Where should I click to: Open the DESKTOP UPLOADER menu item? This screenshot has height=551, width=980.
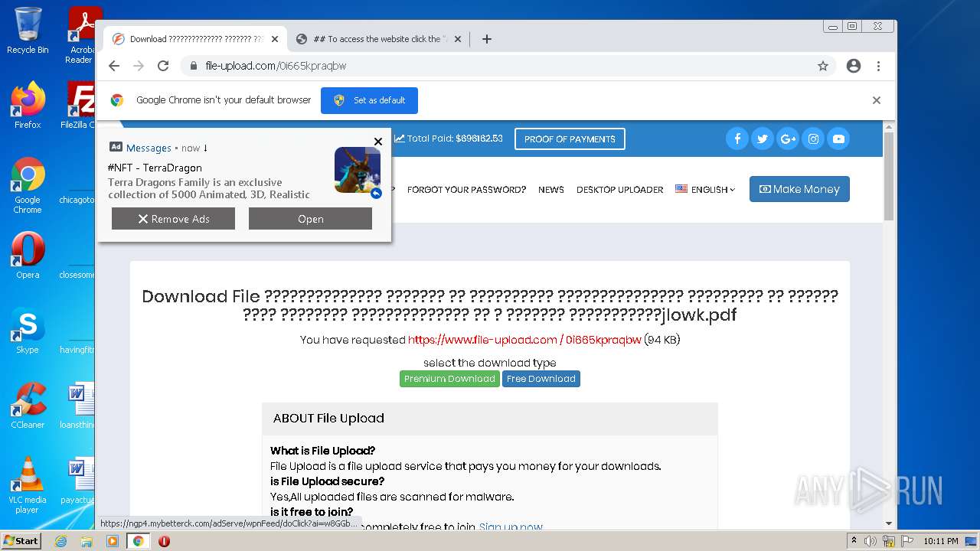(x=620, y=190)
